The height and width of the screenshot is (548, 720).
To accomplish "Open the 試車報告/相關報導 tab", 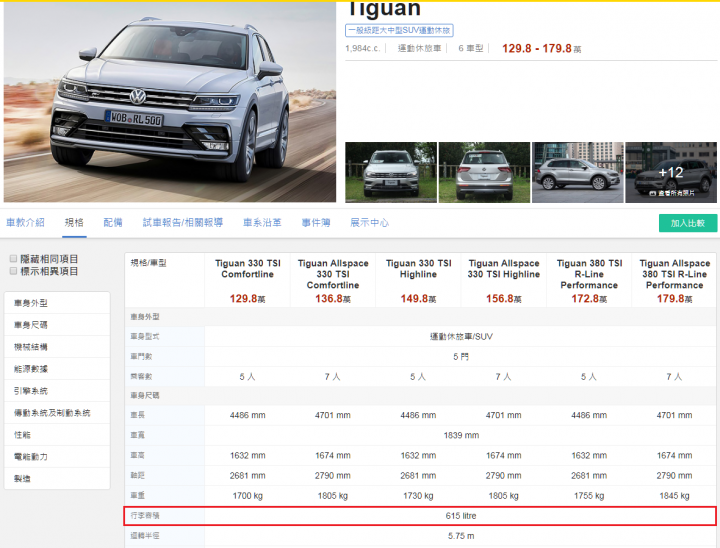I will click(x=183, y=223).
